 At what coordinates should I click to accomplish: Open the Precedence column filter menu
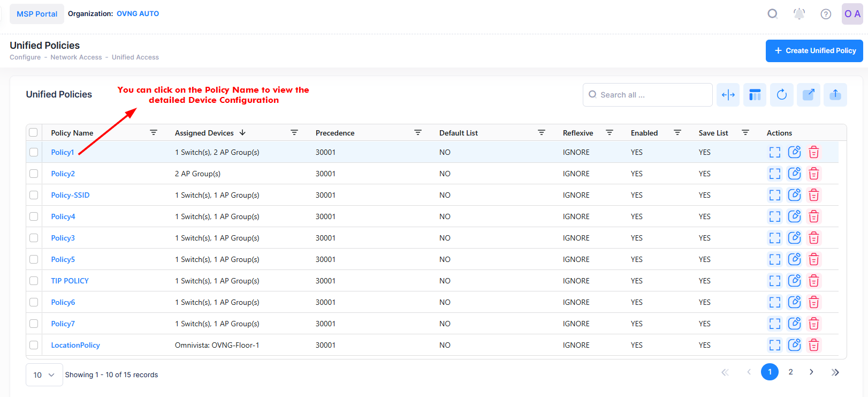pos(418,132)
